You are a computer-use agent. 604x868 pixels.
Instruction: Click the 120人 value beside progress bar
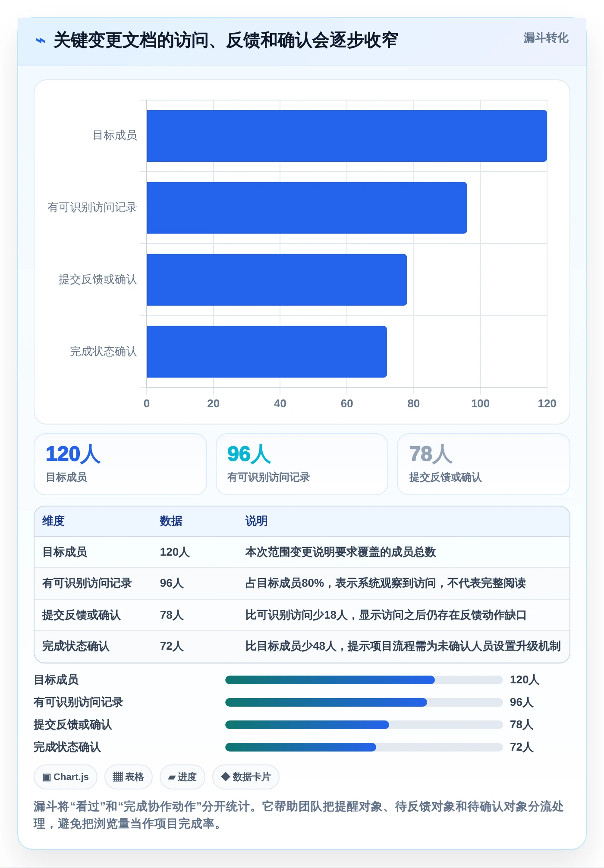[525, 680]
